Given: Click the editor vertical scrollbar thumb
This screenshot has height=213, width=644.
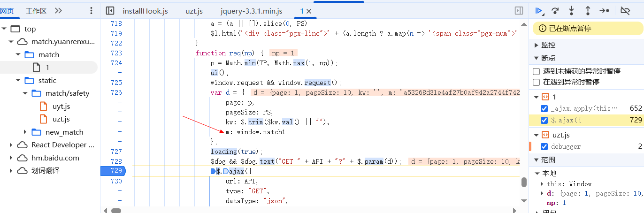Looking at the screenshot, I should 524,183.
